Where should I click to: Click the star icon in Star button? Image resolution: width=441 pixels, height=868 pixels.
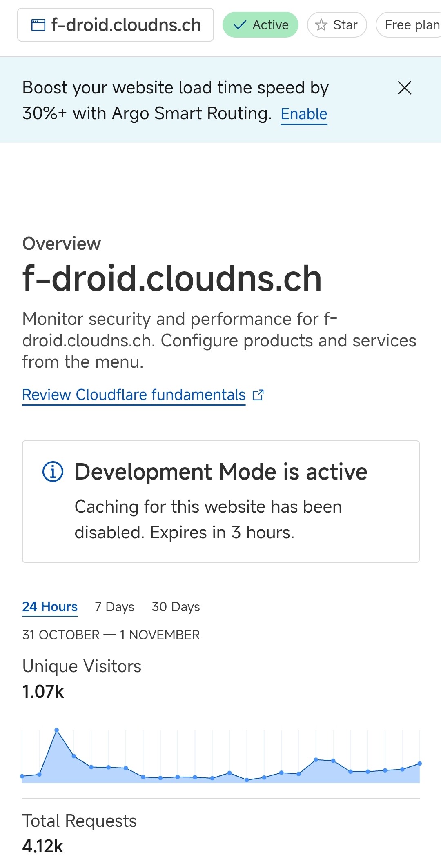(321, 25)
